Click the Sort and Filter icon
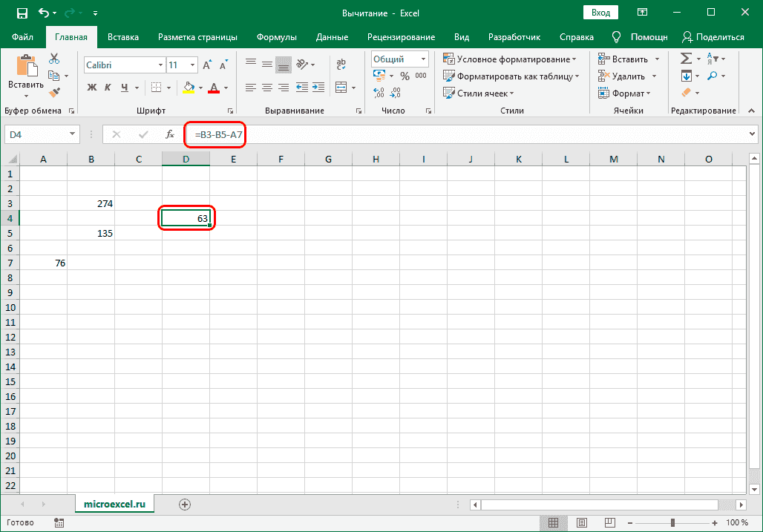Image resolution: width=763 pixels, height=532 pixels. pyautogui.click(x=711, y=57)
